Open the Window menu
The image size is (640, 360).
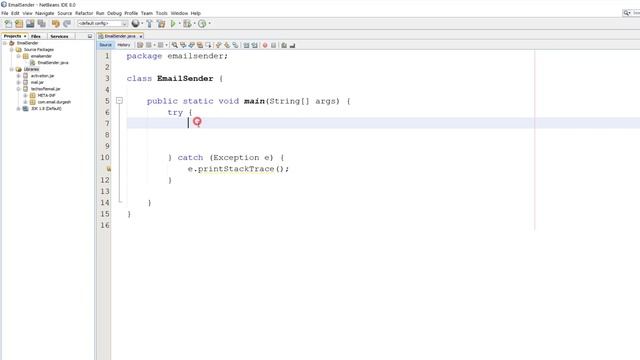pos(179,13)
